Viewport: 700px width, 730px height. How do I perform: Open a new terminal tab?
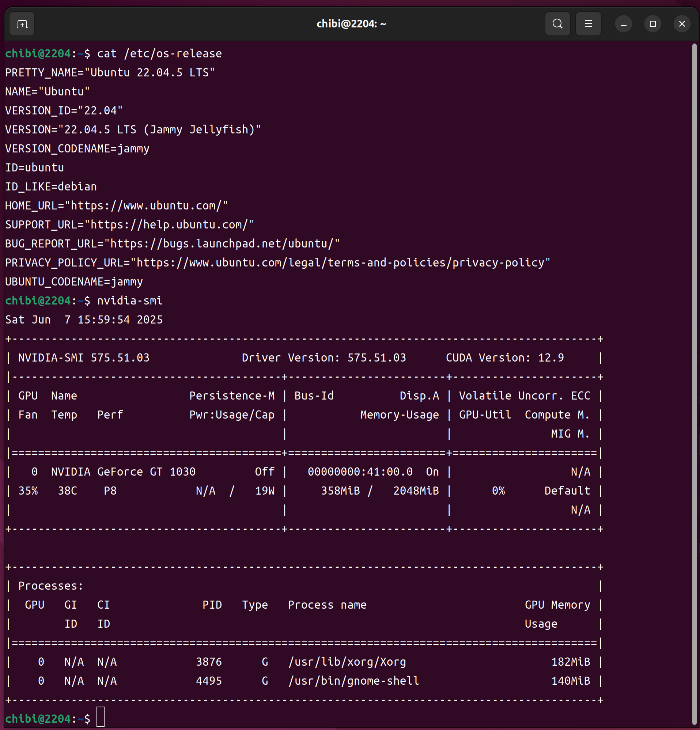tap(22, 24)
